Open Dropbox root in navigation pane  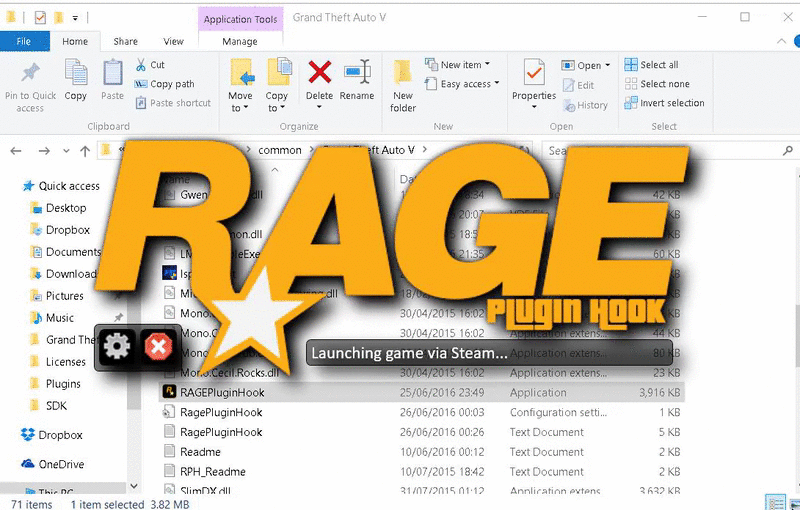pyautogui.click(x=52, y=435)
